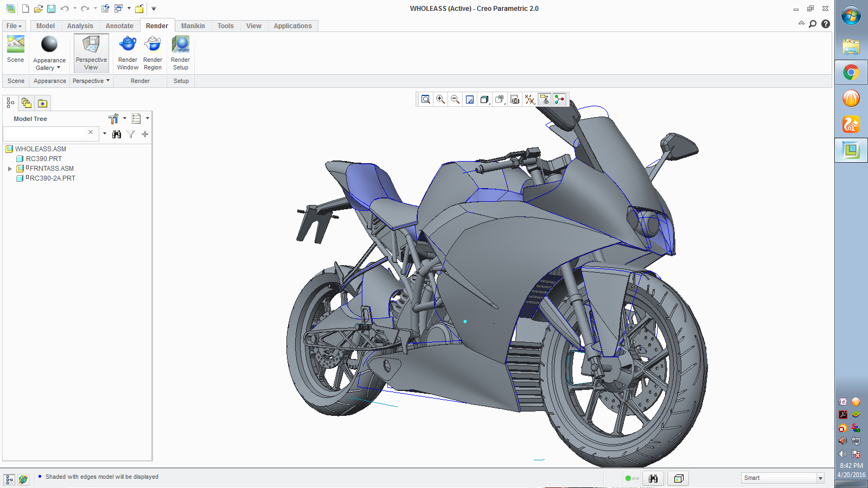Click the filter funnel icon in Model Tree
This screenshot has width=868, height=488.
(x=131, y=134)
